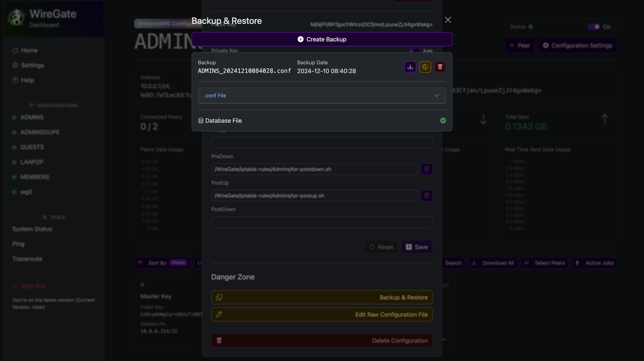Open Settings in the sidebar

click(32, 65)
